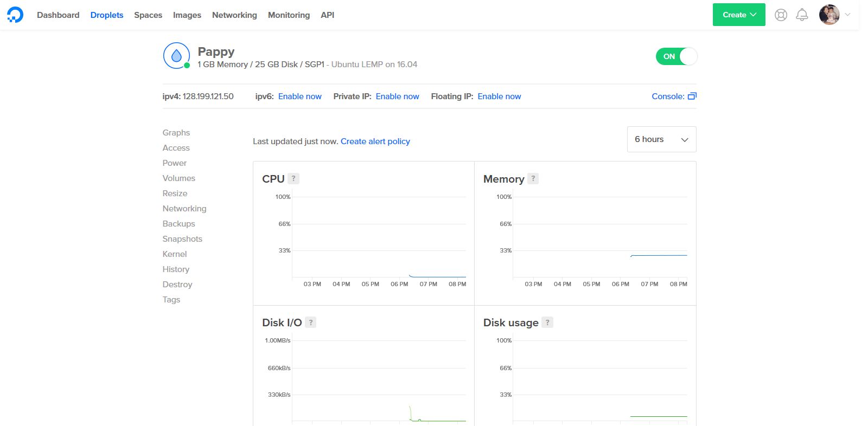Viewport: 868px width, 426px height.
Task: Select Resize in the sidebar
Action: (x=175, y=193)
